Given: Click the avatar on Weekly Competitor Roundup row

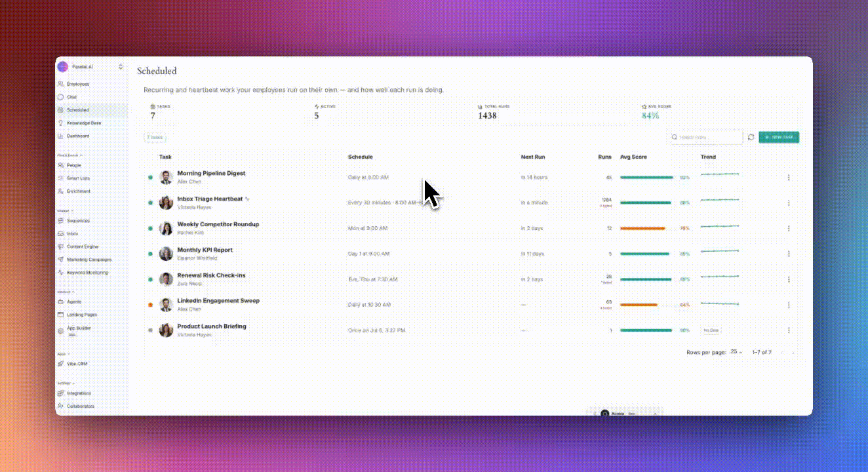Looking at the screenshot, I should click(166, 228).
